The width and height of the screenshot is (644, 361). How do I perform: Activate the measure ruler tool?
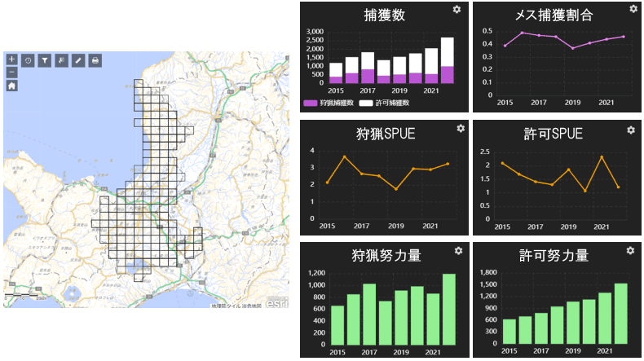pos(78,59)
